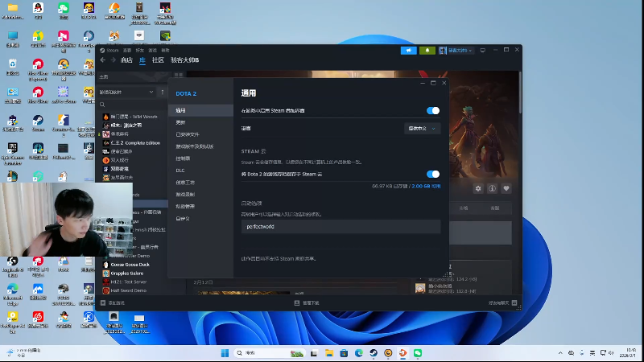This screenshot has width=644, height=362.
Task: Open the 帮助 (Help) menu
Action: 165,50
